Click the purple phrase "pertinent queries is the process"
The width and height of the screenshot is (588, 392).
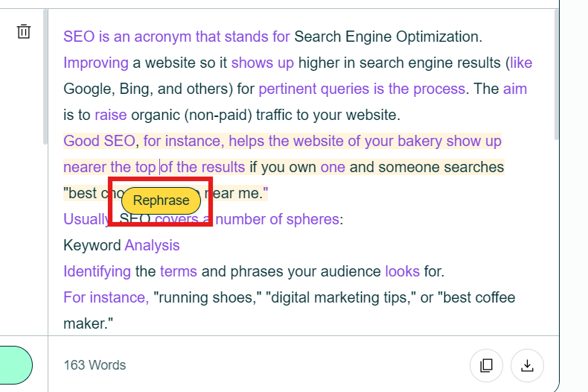click(362, 89)
